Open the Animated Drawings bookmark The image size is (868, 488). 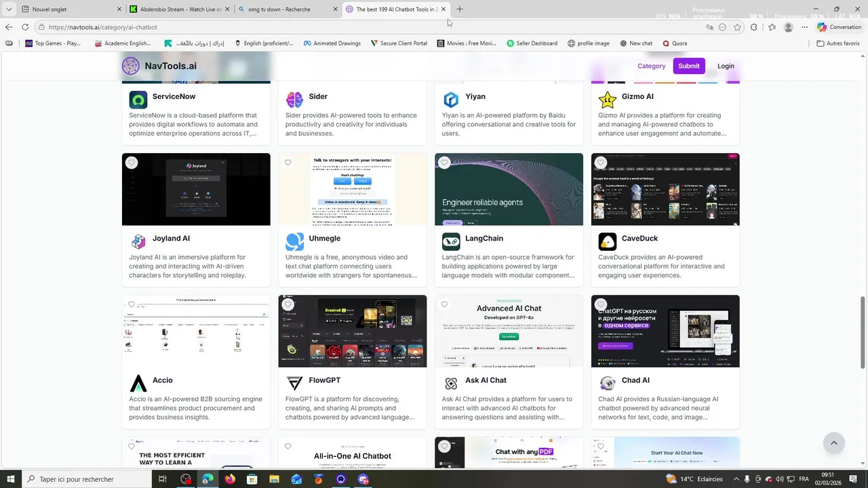coord(332,43)
